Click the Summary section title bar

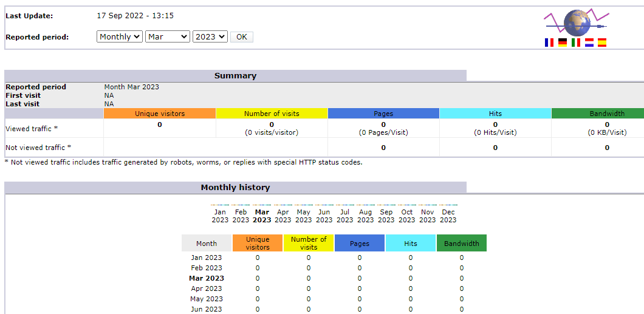[235, 76]
